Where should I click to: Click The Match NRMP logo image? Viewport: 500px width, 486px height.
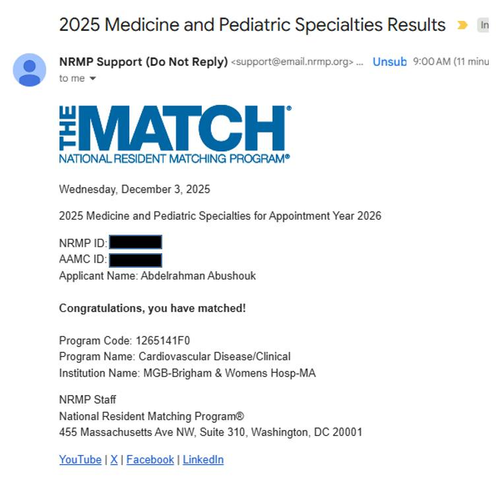click(175, 134)
